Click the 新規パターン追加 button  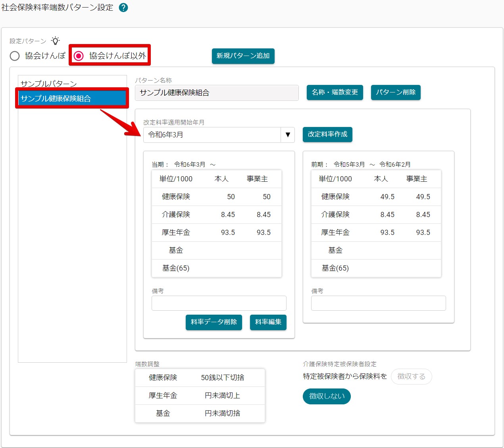pos(243,56)
